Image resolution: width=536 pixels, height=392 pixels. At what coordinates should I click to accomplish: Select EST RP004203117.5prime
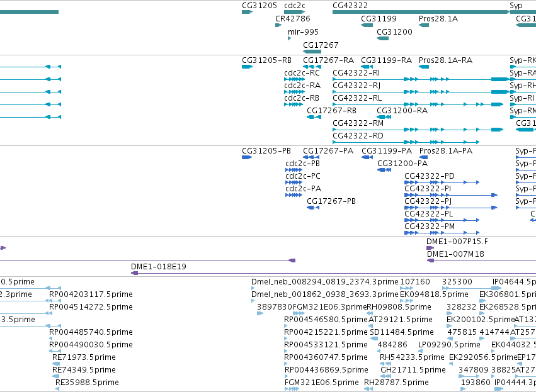[91, 294]
